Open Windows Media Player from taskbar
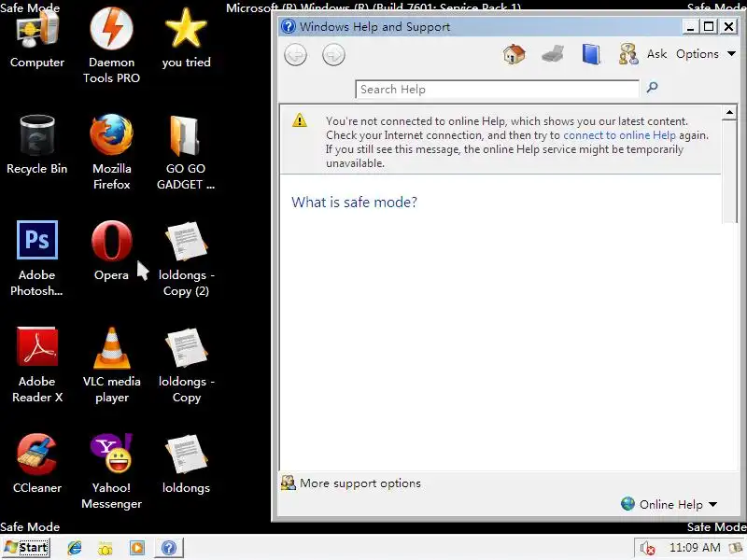This screenshot has height=560, width=747. point(137,548)
